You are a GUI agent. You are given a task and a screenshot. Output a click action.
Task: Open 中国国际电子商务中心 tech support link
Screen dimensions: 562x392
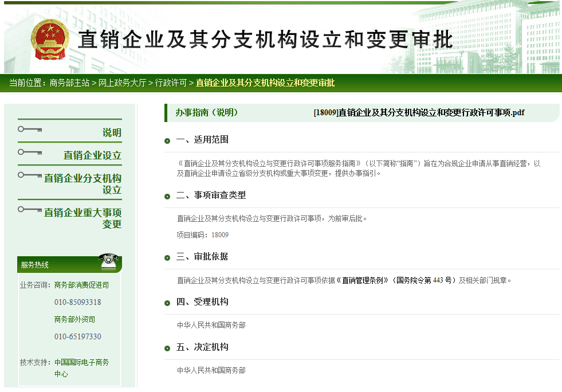(82, 368)
